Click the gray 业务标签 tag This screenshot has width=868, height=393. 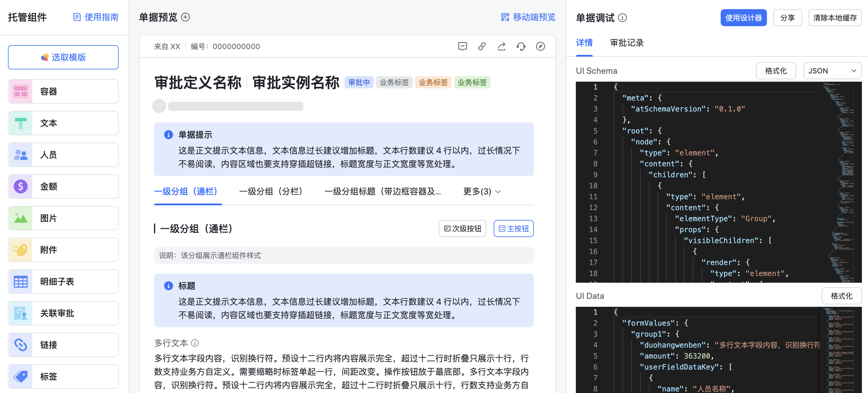point(394,82)
